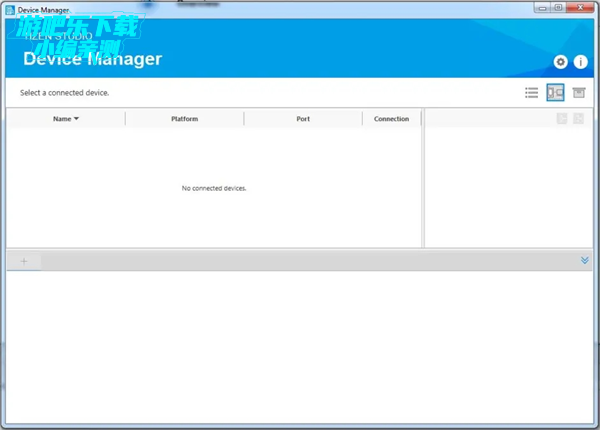Image resolution: width=600 pixels, height=430 pixels.
Task: Sort devices by Name column
Action: pos(62,119)
